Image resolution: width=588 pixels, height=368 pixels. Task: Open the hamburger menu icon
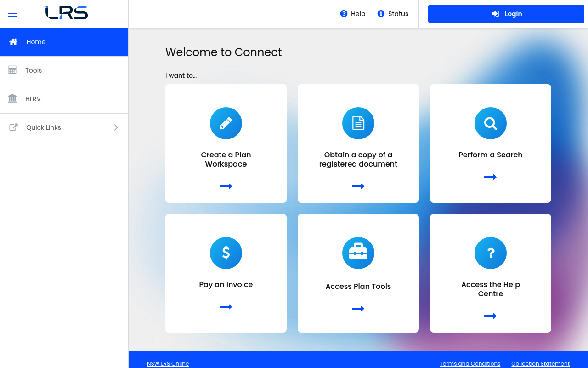pos(12,14)
